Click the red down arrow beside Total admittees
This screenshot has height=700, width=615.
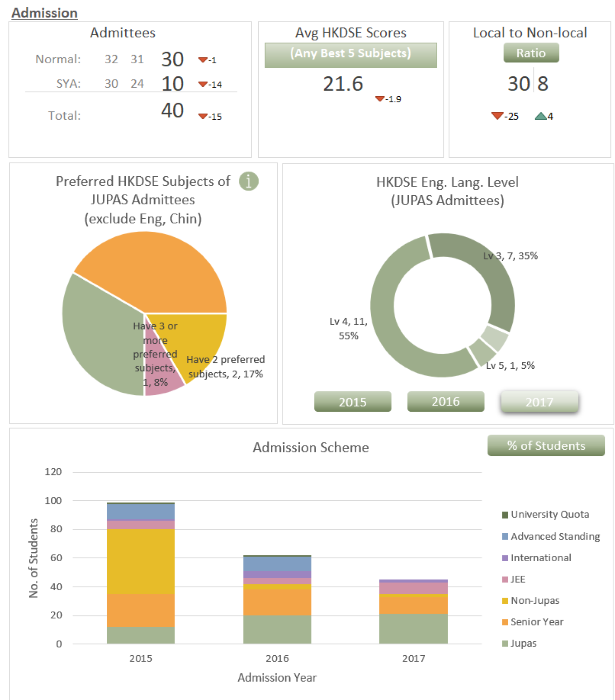203,117
